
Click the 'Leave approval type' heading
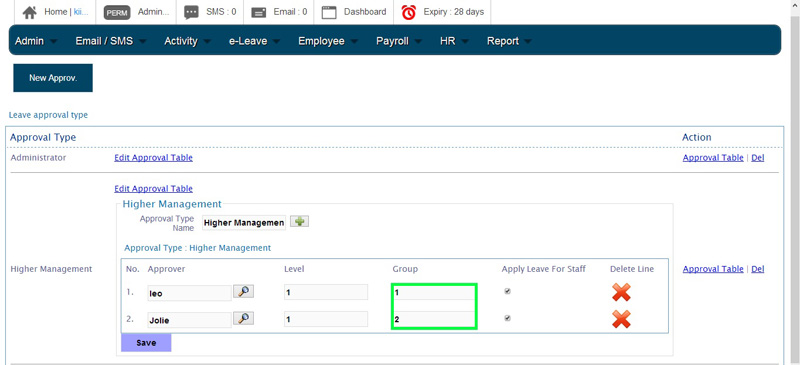(48, 115)
